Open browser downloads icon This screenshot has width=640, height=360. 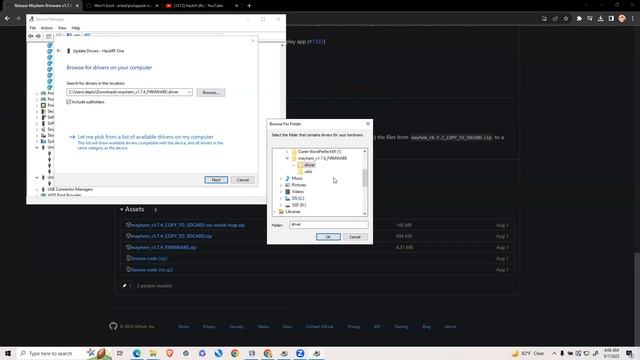pos(600,18)
